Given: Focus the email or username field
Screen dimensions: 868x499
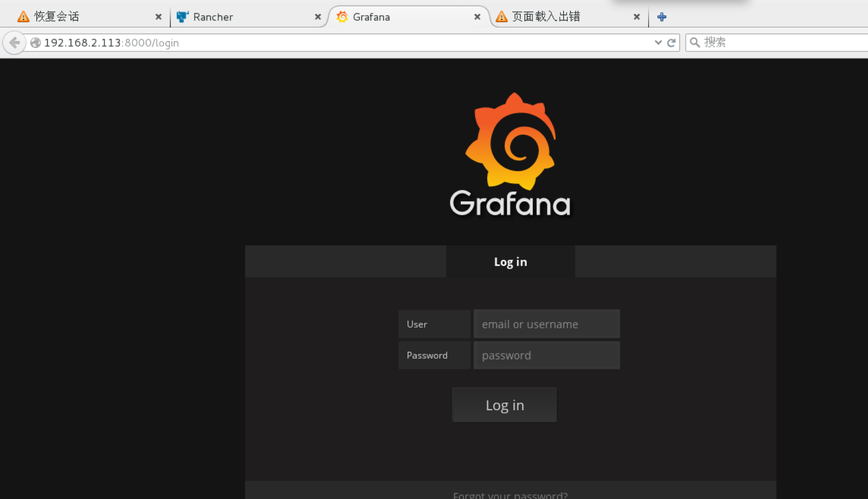Looking at the screenshot, I should point(546,324).
